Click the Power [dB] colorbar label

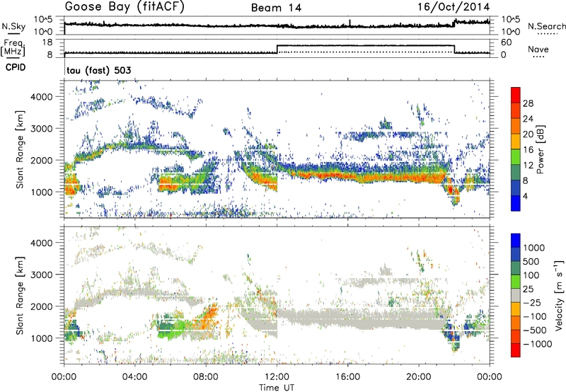(541, 149)
